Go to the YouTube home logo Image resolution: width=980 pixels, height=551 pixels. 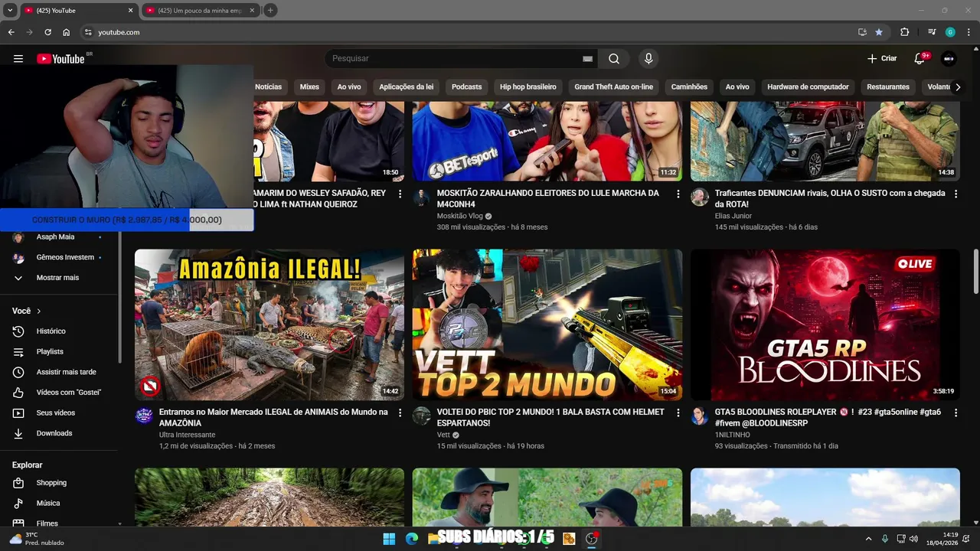(61, 59)
